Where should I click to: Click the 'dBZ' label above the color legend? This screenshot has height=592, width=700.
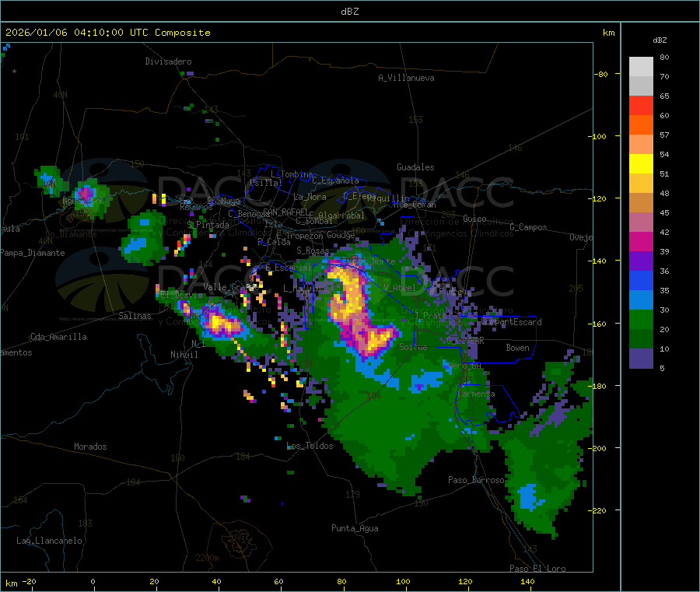660,40
